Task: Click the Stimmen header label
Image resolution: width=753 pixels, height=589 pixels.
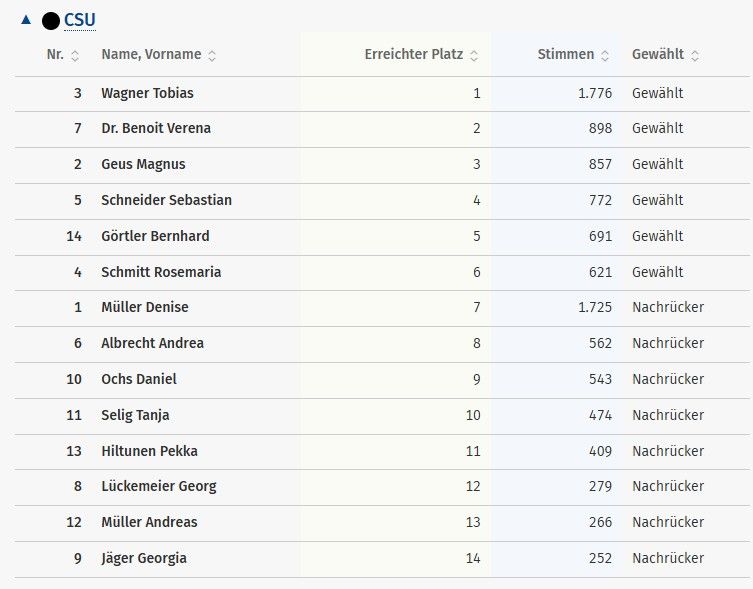Action: pos(565,55)
